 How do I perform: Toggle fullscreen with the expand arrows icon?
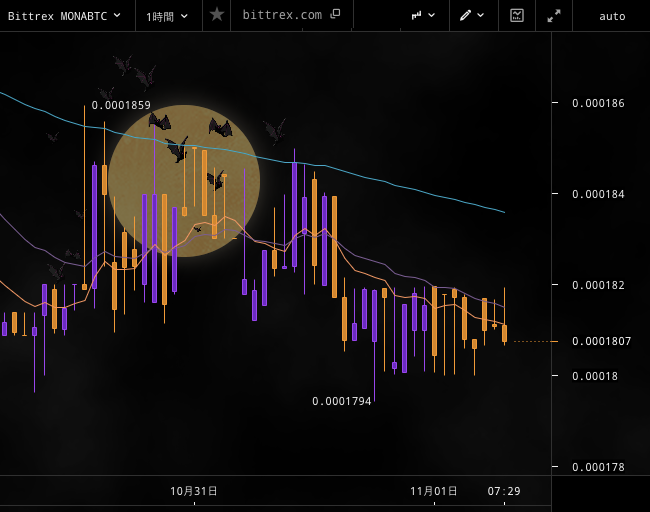(x=553, y=16)
